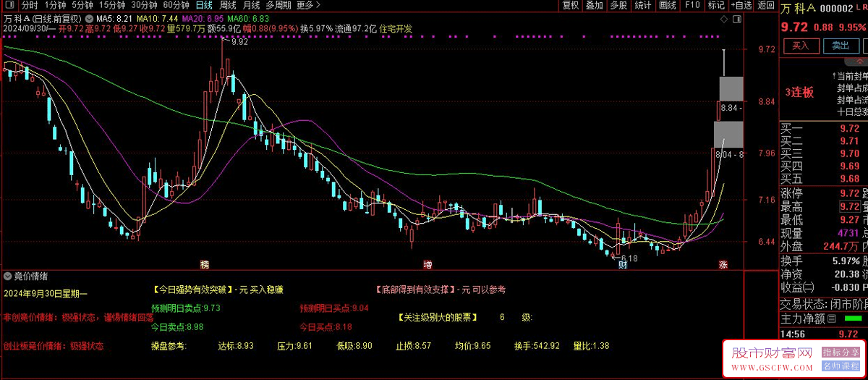Click the 压力:9.61 value
This screenshot has width=868, height=380.
pos(295,347)
